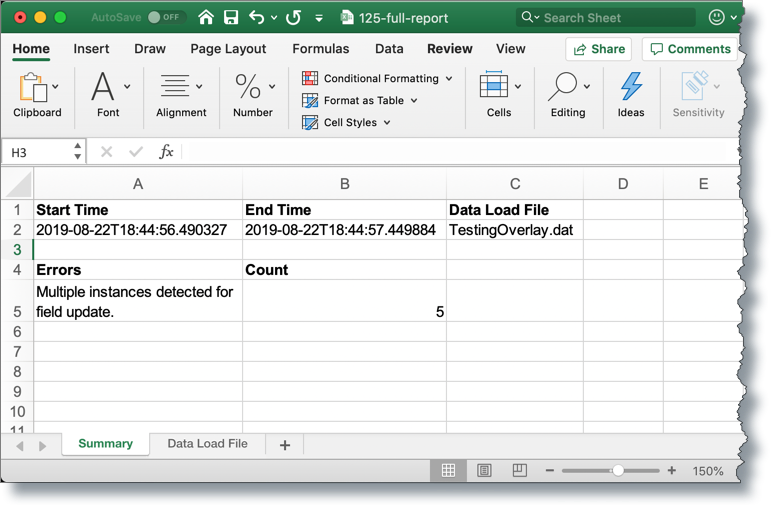
Task: Open the Formulas ribbon tab
Action: [x=321, y=49]
